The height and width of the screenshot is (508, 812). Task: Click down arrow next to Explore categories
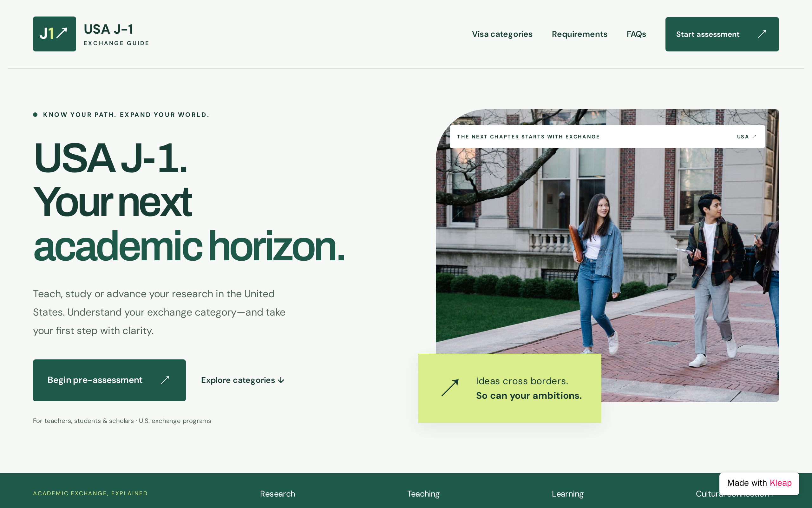[x=281, y=380]
